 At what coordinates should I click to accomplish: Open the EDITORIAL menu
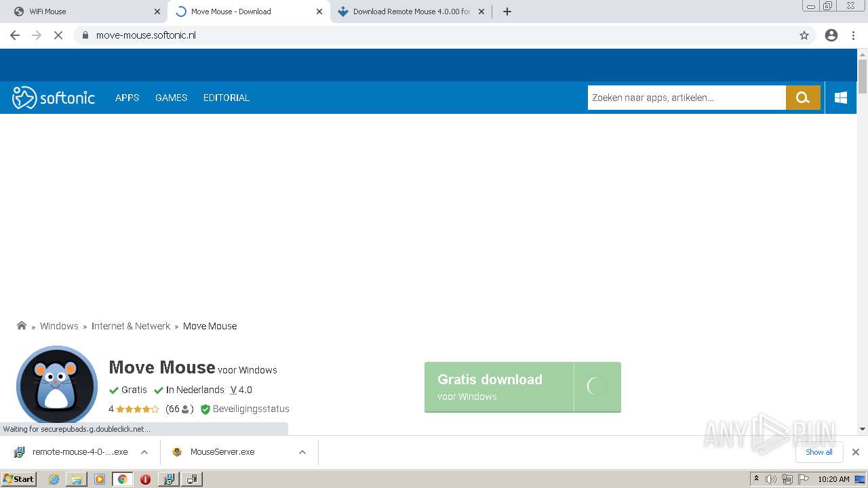[x=226, y=98]
